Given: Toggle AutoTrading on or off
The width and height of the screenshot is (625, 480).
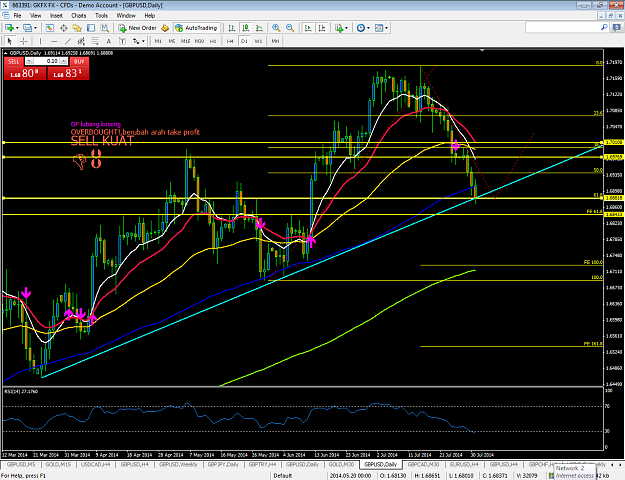Looking at the screenshot, I should [x=196, y=28].
